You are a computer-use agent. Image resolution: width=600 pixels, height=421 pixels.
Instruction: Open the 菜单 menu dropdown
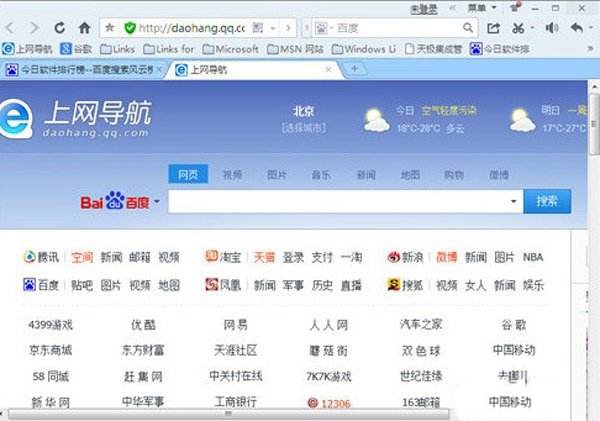coord(481,8)
